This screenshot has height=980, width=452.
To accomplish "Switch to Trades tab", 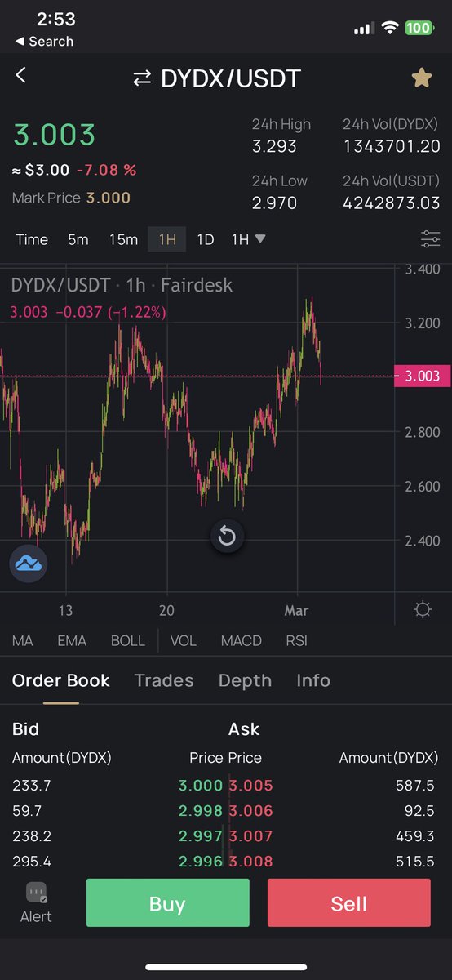I will pos(164,680).
